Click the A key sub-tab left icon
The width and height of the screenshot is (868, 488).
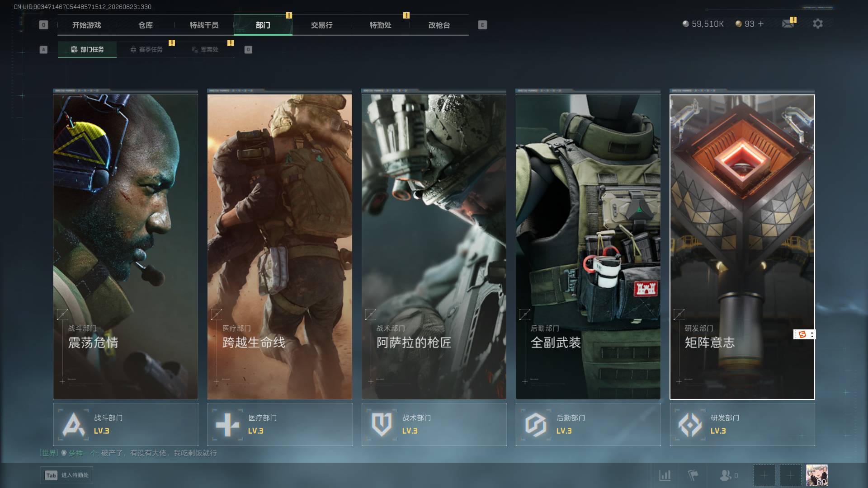43,49
